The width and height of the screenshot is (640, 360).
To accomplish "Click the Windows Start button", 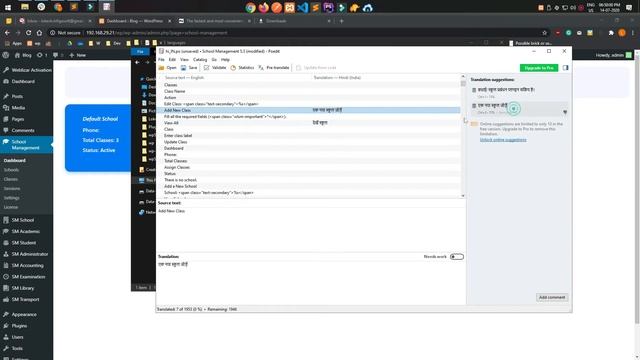I will point(8,7).
